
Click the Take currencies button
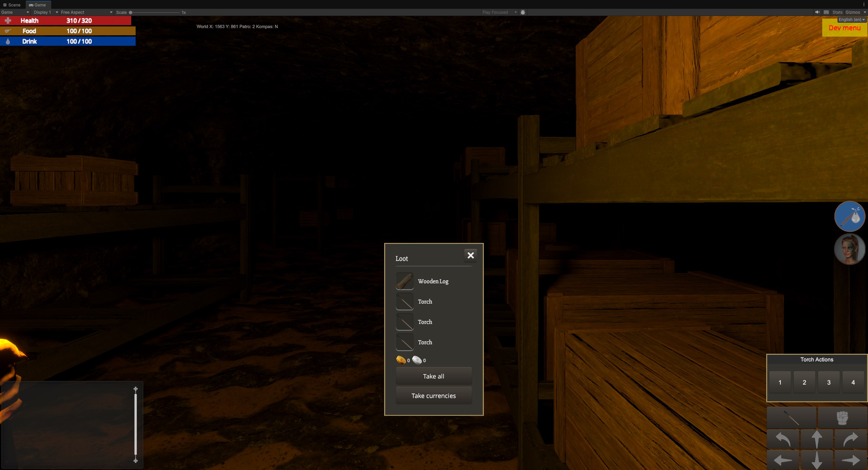coord(433,396)
